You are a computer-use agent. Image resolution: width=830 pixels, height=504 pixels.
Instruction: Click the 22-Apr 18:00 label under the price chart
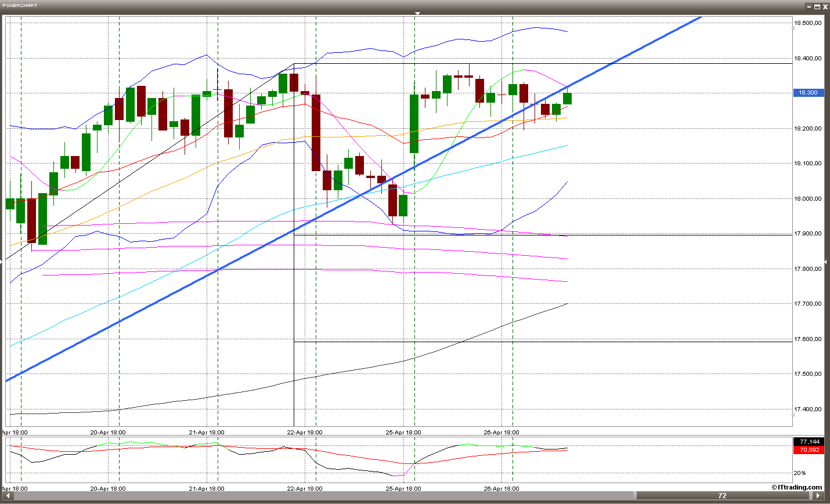[x=305, y=432]
